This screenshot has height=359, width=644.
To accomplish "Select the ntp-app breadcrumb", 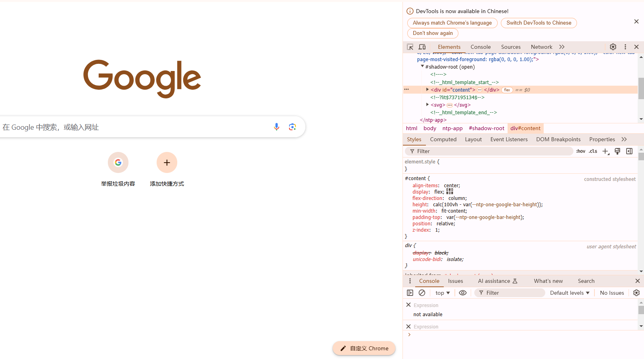I will [x=452, y=128].
